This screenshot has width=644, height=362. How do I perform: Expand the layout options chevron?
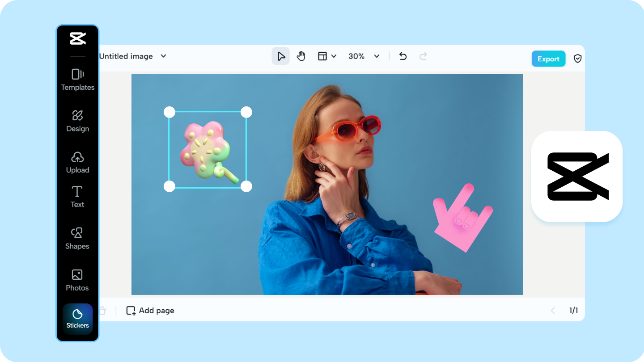tap(334, 56)
